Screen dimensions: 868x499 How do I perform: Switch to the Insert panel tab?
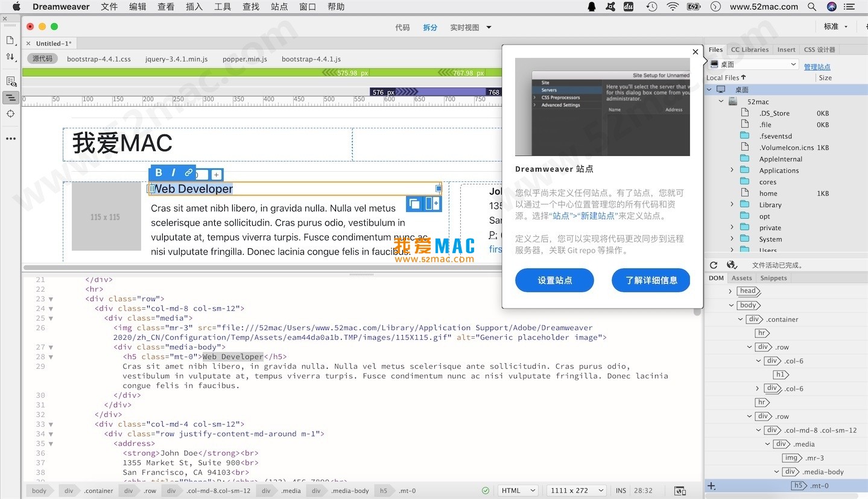tap(786, 49)
